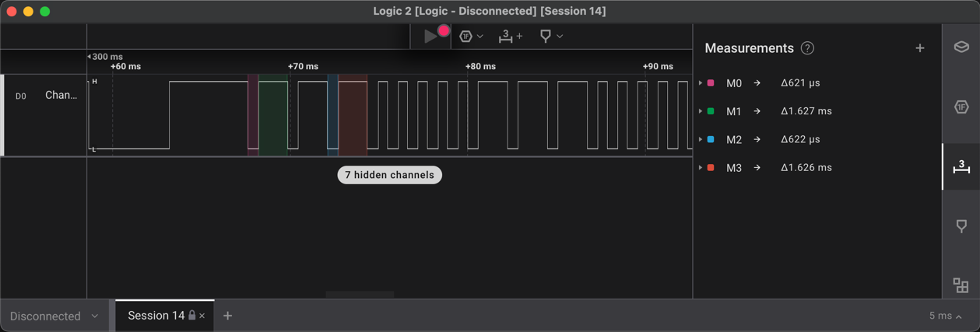The width and height of the screenshot is (980, 332).
Task: Expand the M3 measurement details
Action: [701, 168]
